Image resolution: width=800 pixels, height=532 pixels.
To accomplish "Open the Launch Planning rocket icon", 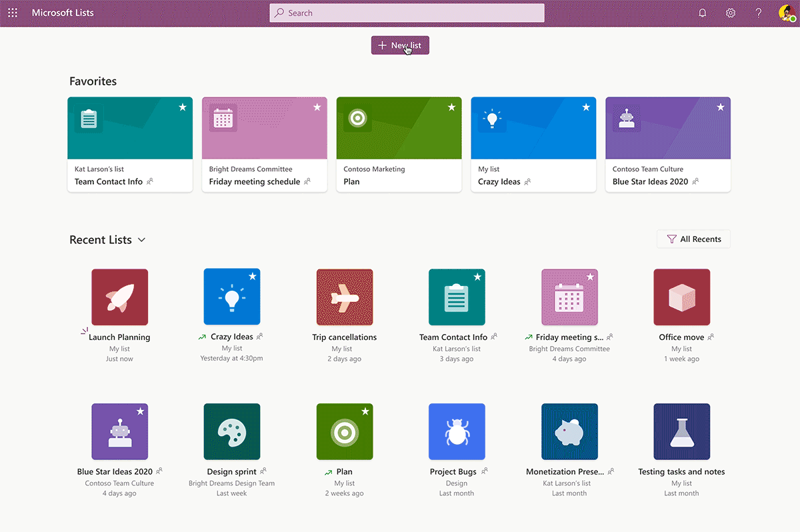I will coord(119,297).
